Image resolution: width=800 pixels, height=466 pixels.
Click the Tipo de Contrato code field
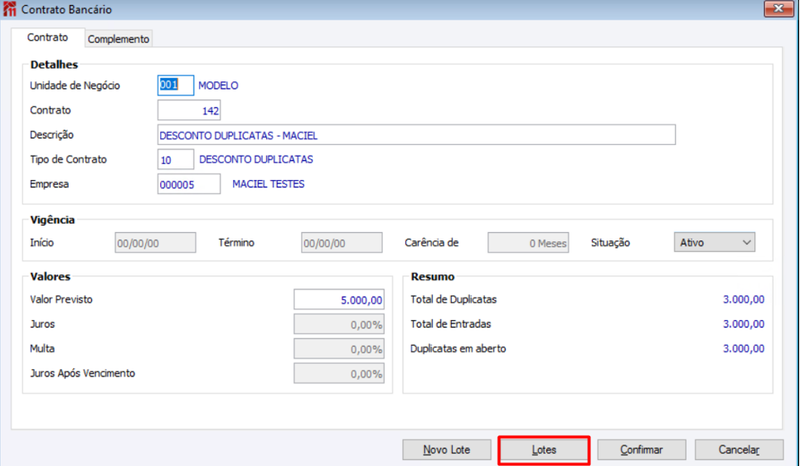[176, 159]
